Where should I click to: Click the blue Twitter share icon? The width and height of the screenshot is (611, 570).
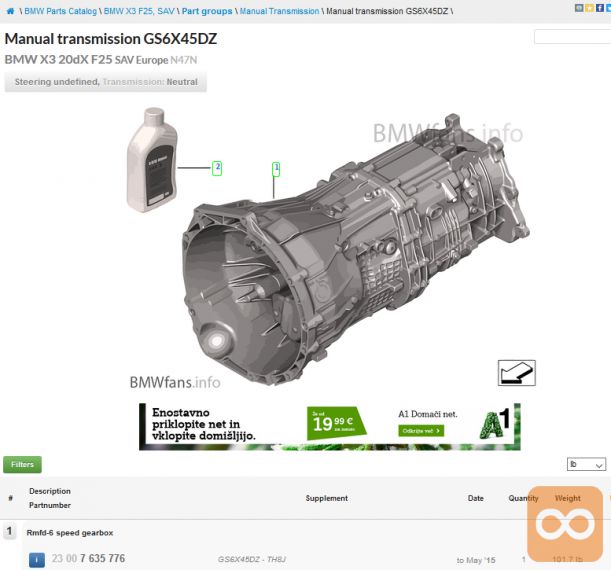[x=609, y=8]
